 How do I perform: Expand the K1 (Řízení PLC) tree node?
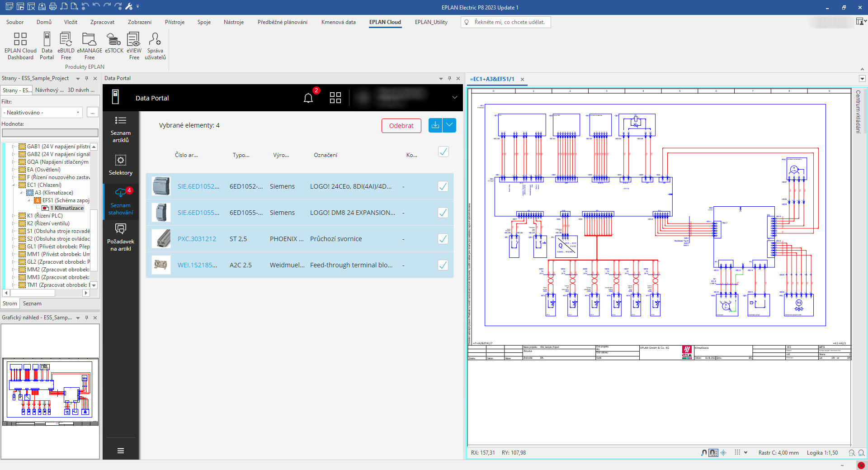[x=14, y=216]
